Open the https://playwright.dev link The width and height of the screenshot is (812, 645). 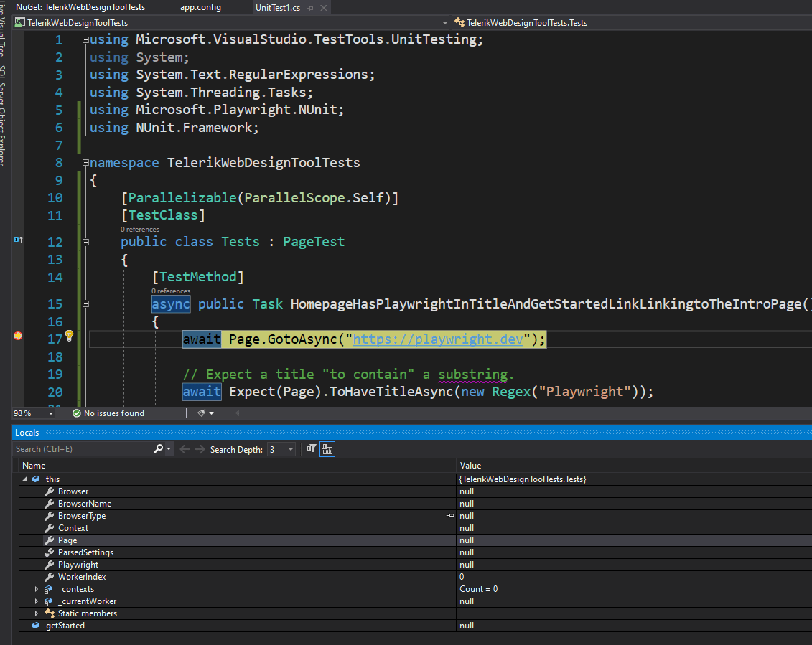point(438,339)
